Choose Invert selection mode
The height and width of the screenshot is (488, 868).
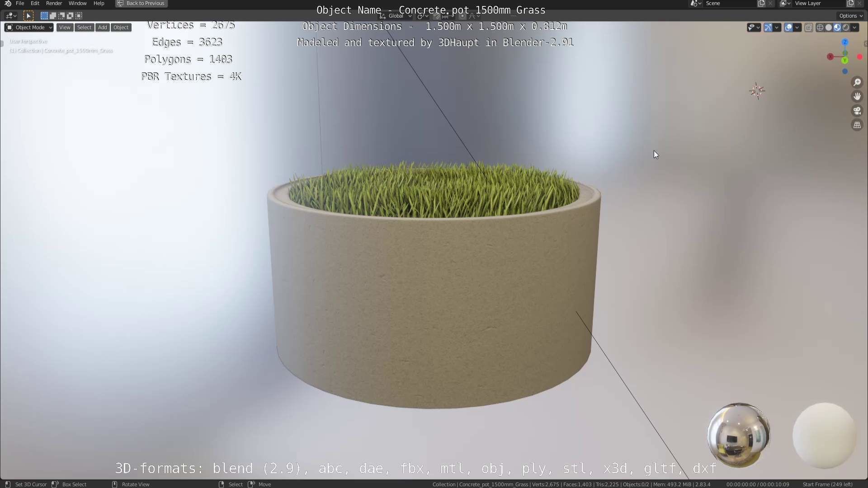(x=70, y=16)
